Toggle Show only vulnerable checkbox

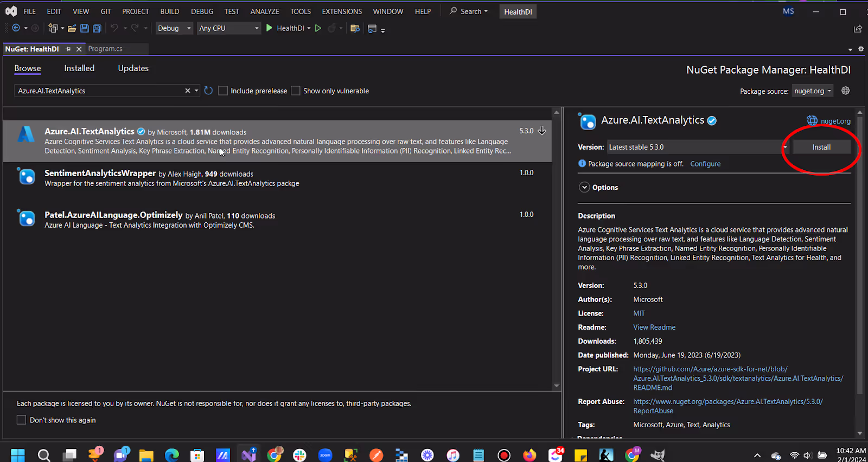[x=296, y=91]
